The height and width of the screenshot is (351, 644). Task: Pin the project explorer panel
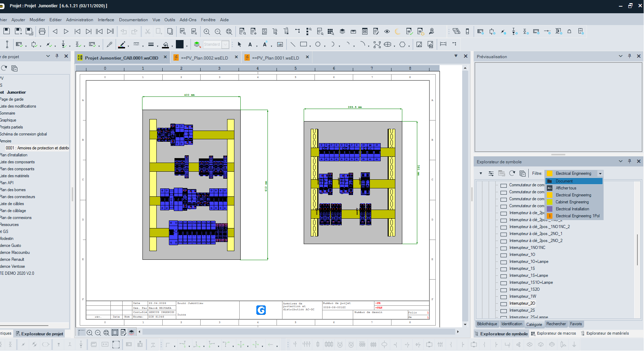tap(57, 56)
